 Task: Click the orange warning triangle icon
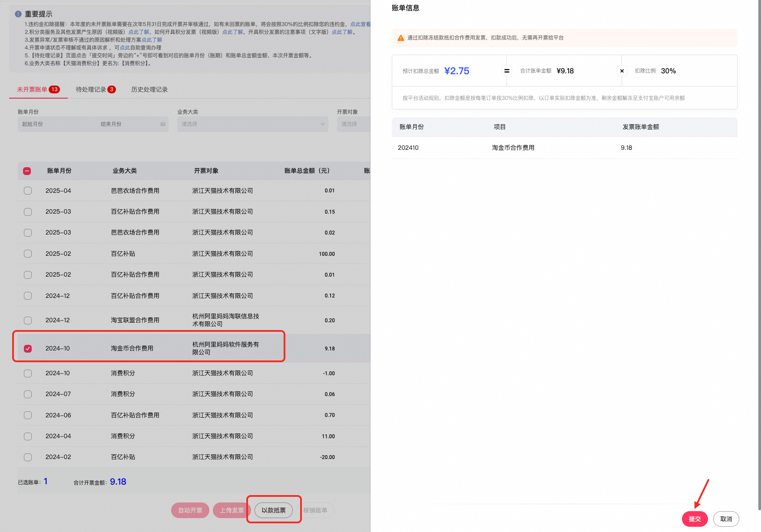[401, 38]
